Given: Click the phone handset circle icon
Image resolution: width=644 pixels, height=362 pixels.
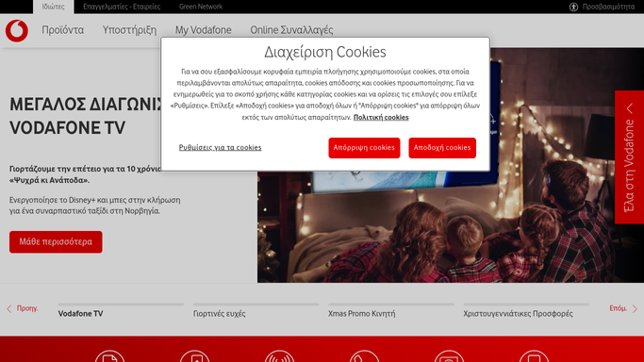Looking at the screenshot, I should 364,356.
